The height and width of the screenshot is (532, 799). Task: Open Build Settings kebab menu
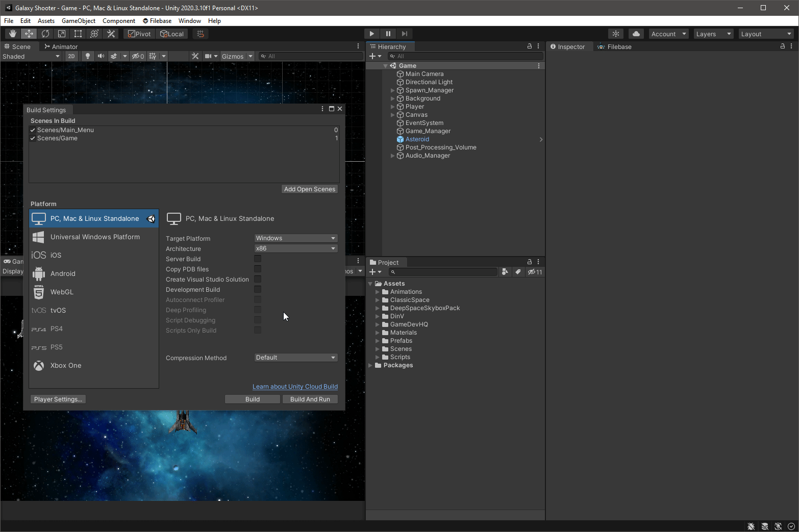click(322, 109)
